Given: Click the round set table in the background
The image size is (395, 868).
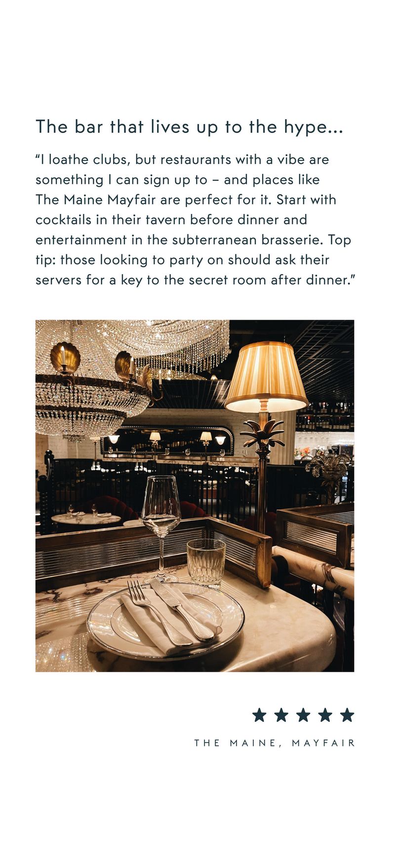Looking at the screenshot, I should click(86, 519).
